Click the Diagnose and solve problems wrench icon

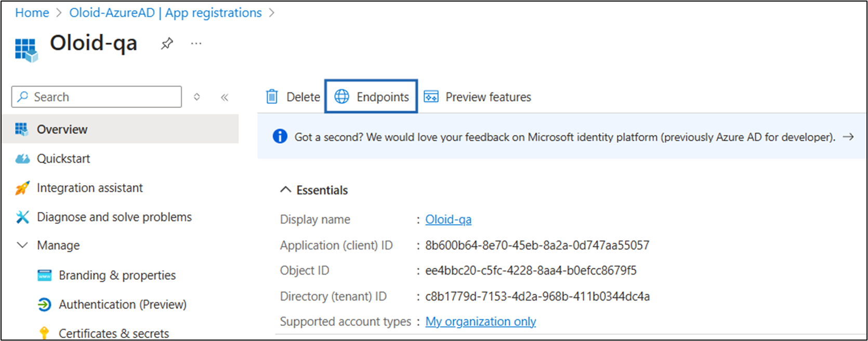point(22,217)
